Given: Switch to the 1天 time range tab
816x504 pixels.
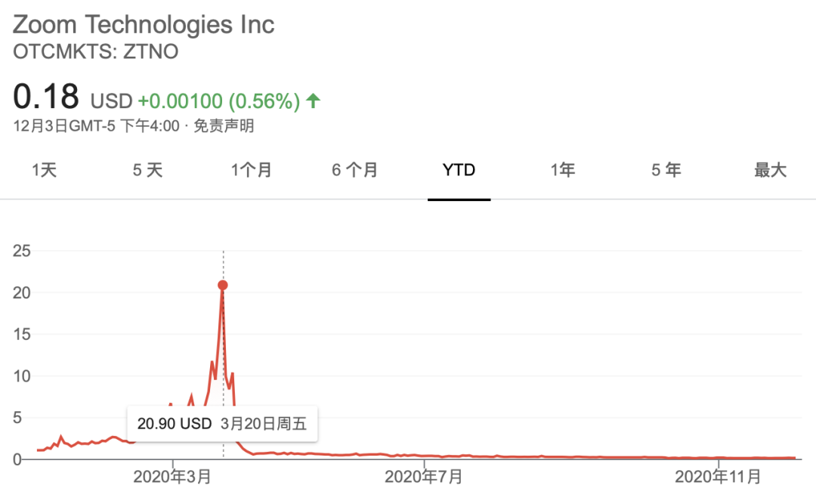Looking at the screenshot, I should 44,171.
